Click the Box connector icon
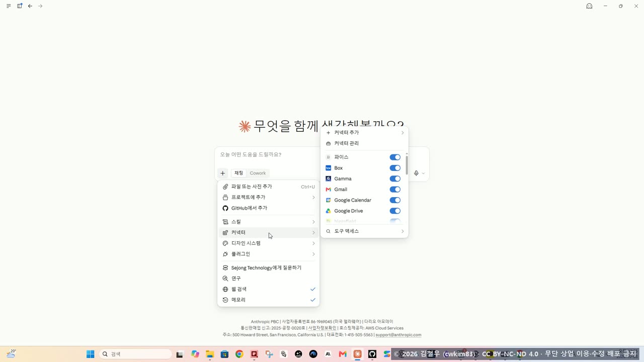This screenshot has height=362, width=644. [328, 168]
